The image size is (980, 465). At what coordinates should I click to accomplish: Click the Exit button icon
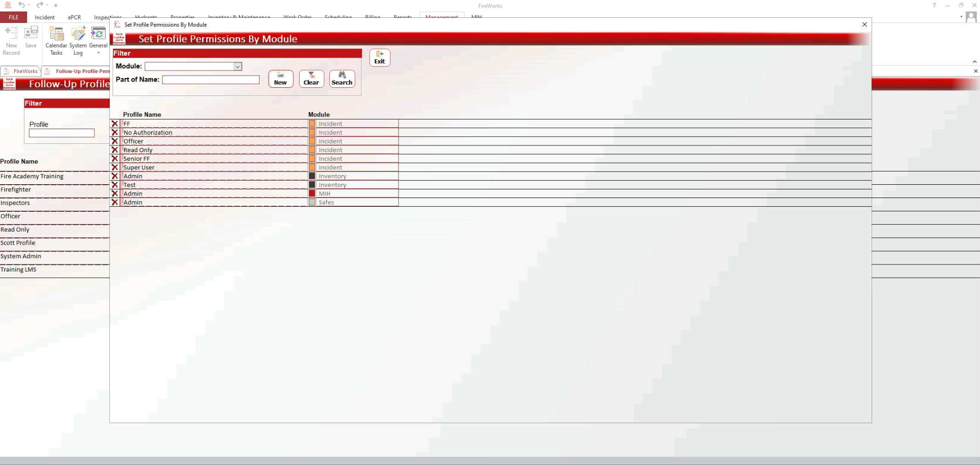379,58
